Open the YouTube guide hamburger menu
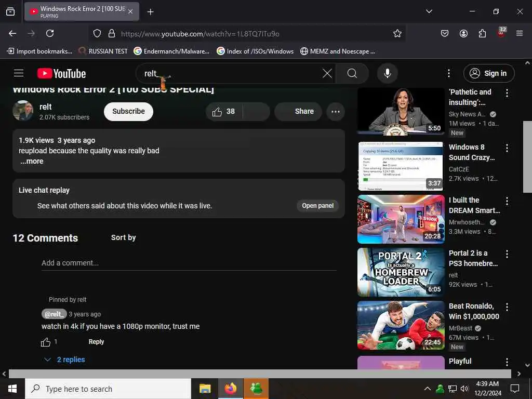Image resolution: width=532 pixels, height=399 pixels. tap(19, 73)
